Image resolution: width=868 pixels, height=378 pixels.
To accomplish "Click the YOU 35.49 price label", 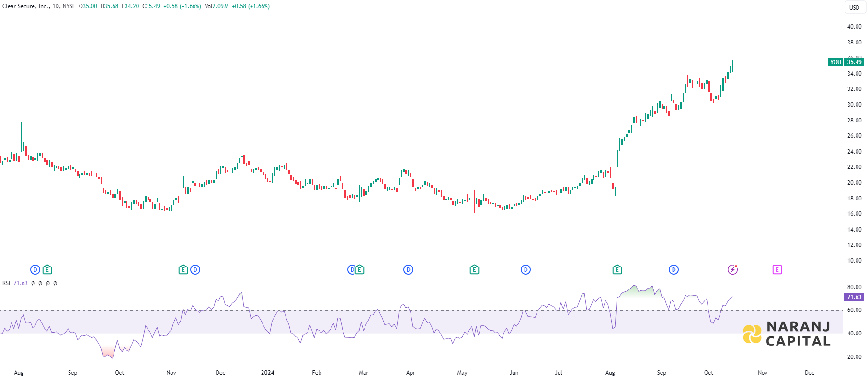I will click(846, 62).
